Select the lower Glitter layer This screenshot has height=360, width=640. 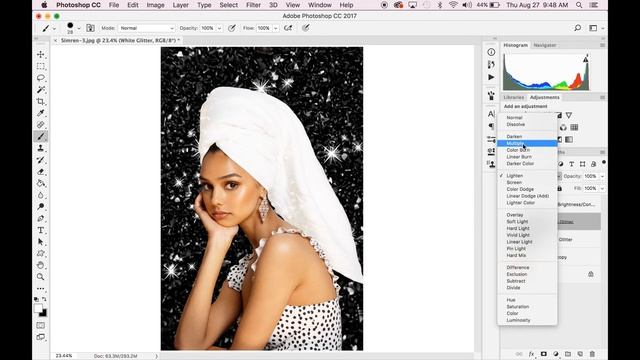pyautogui.click(x=579, y=240)
